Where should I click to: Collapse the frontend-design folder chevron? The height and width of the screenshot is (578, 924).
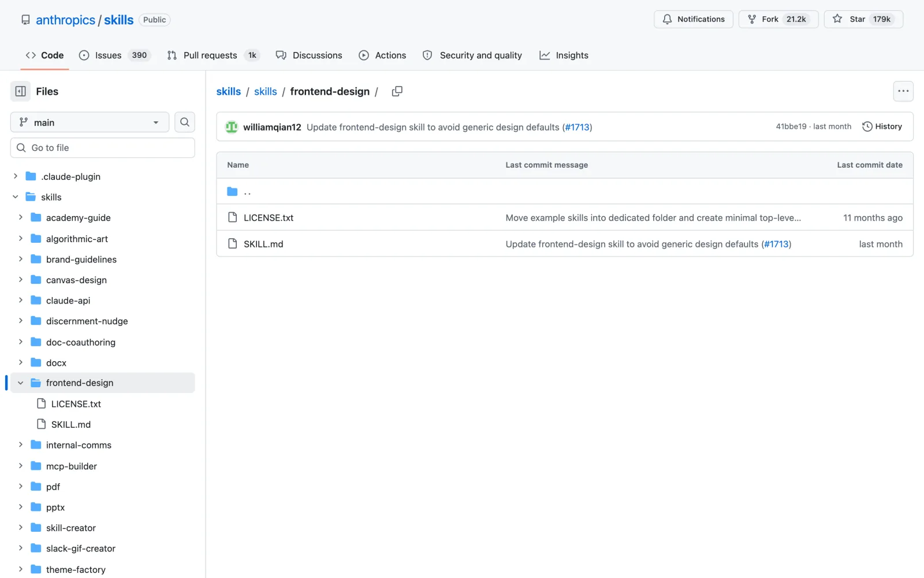(x=21, y=383)
